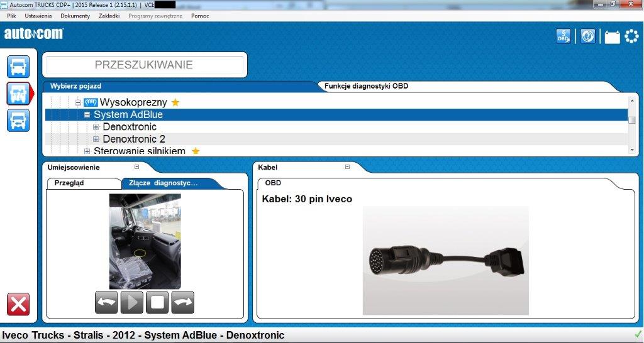Click the truck cabin connector photo
The width and height of the screenshot is (644, 343).
click(145, 242)
